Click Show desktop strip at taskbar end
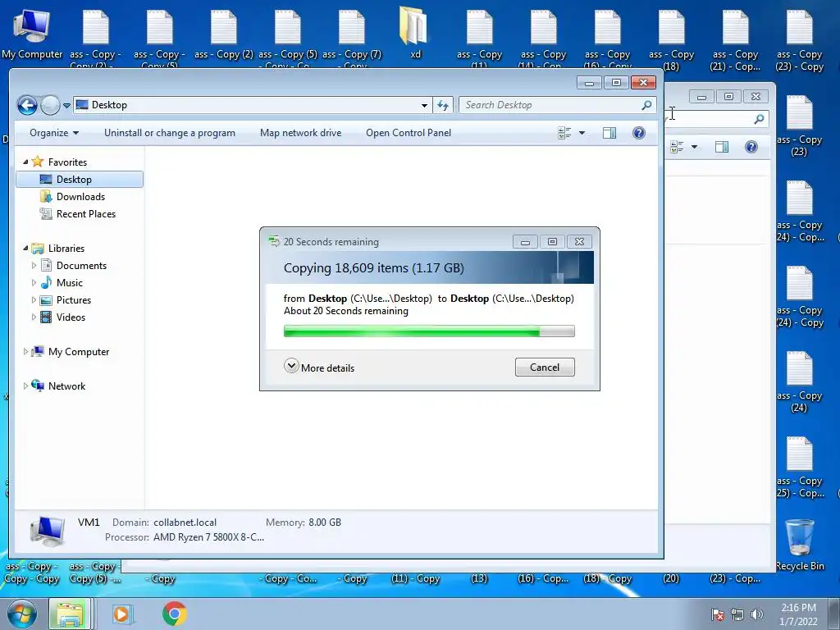Image resolution: width=840 pixels, height=630 pixels. click(836, 614)
